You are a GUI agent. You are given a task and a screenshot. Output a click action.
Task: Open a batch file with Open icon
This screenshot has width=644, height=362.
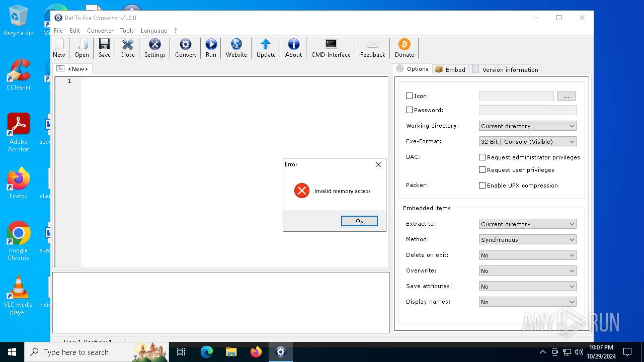[82, 48]
